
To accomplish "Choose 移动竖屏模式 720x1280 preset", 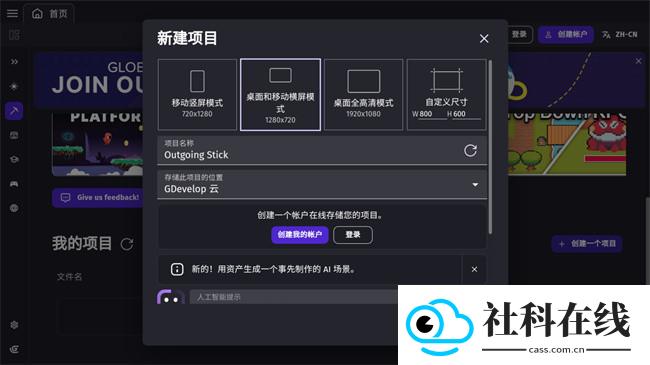I will coord(197,95).
